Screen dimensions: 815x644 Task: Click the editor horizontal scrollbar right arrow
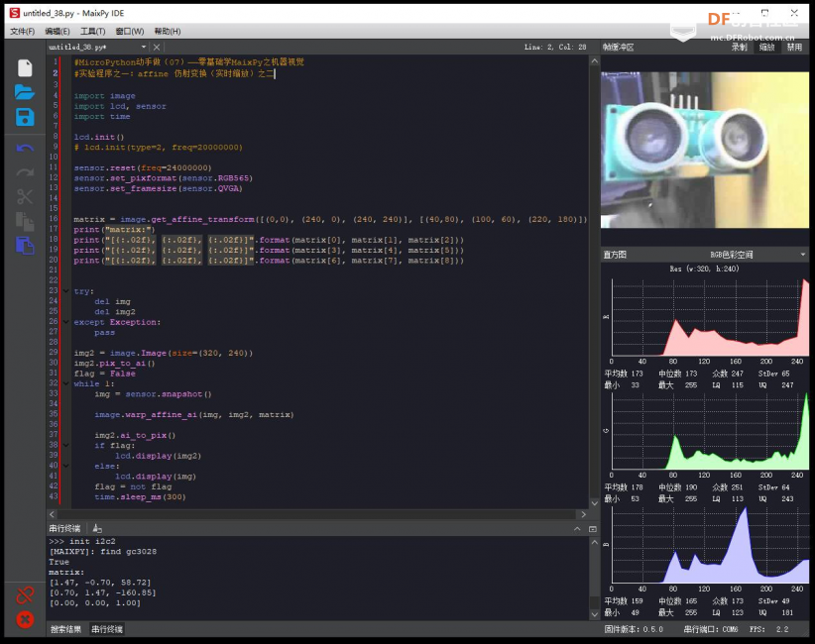pyautogui.click(x=583, y=514)
